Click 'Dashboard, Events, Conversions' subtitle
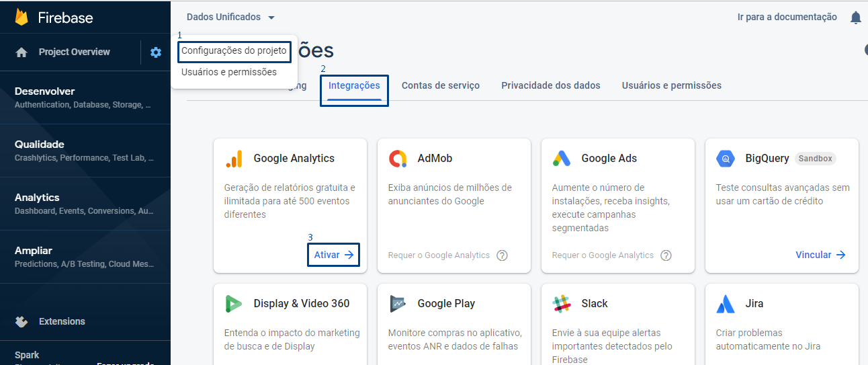Image resolution: width=868 pixels, height=365 pixels. coord(84,211)
